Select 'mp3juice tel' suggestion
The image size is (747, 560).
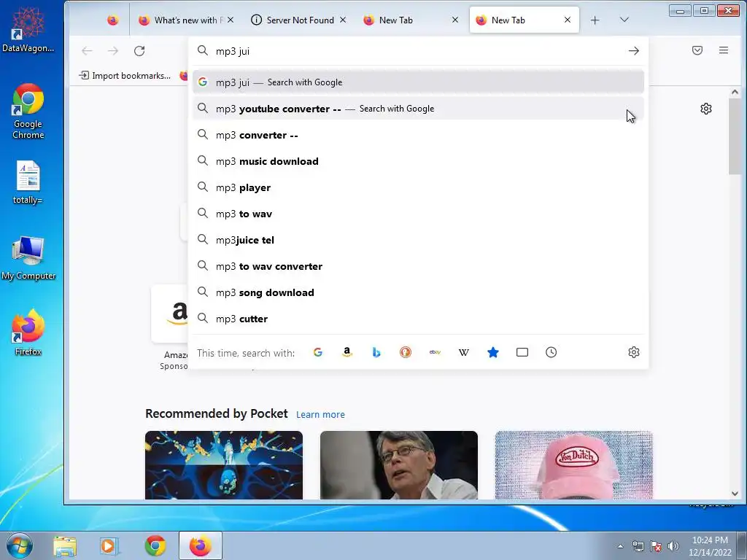coord(418,240)
